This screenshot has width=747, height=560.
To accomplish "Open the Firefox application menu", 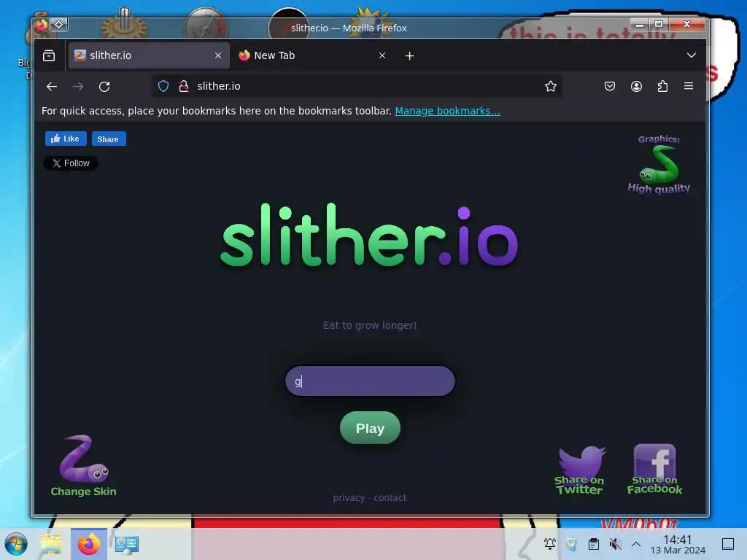I will [x=689, y=86].
